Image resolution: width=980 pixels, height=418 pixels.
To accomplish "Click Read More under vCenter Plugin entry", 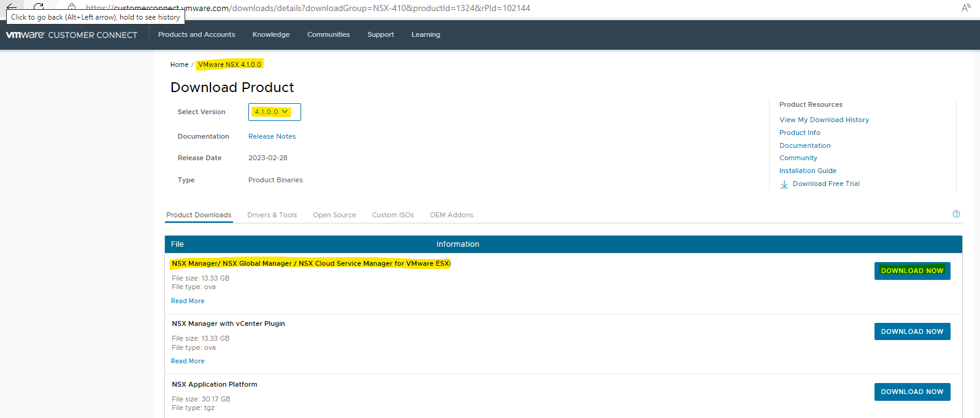I will (188, 362).
